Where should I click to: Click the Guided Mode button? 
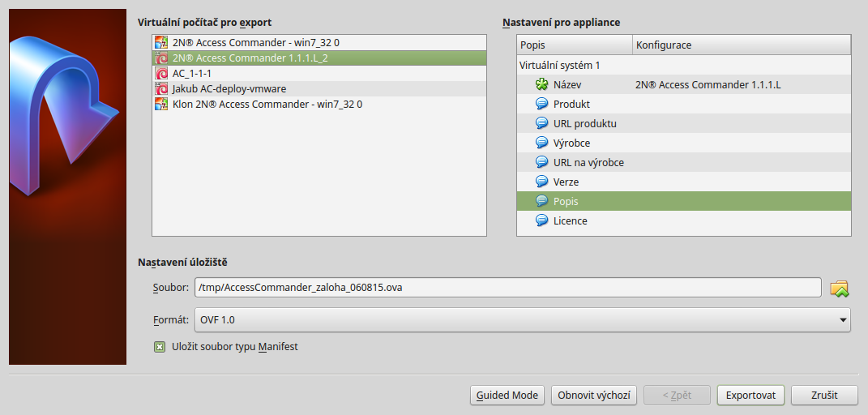[507, 395]
